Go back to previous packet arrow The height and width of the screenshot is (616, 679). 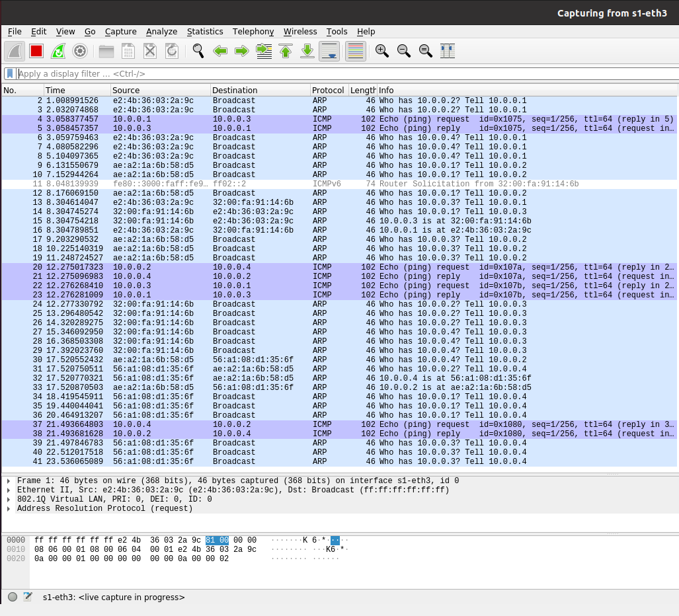220,51
